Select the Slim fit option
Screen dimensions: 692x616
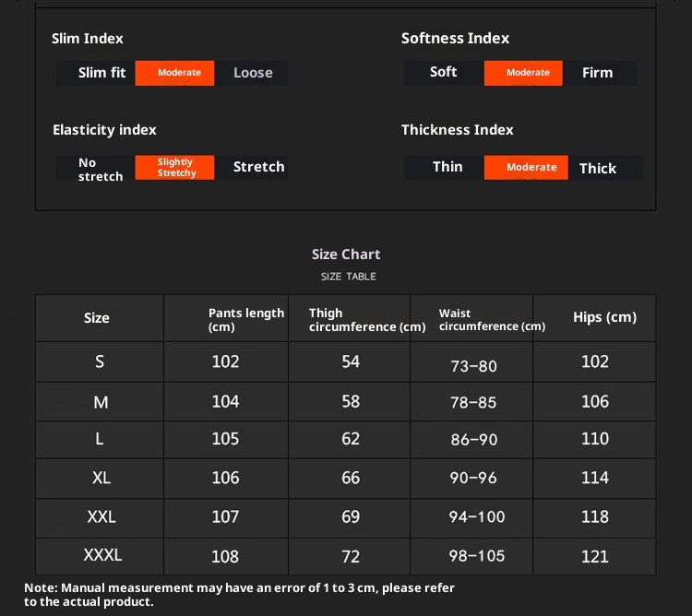101,73
